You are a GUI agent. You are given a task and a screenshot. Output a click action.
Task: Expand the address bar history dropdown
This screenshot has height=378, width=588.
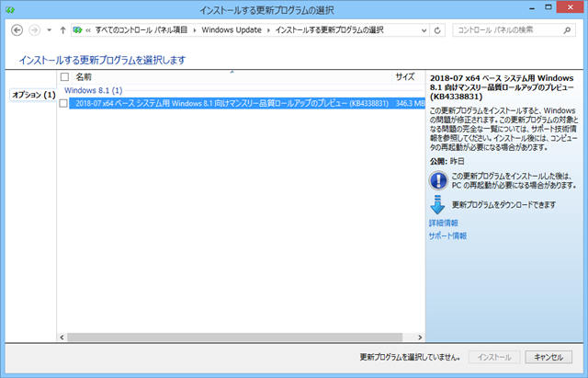pyautogui.click(x=424, y=30)
